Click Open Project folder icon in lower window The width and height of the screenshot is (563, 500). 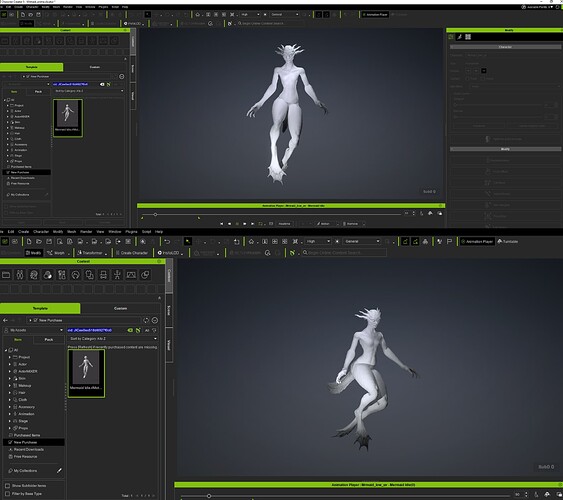click(x=39, y=242)
